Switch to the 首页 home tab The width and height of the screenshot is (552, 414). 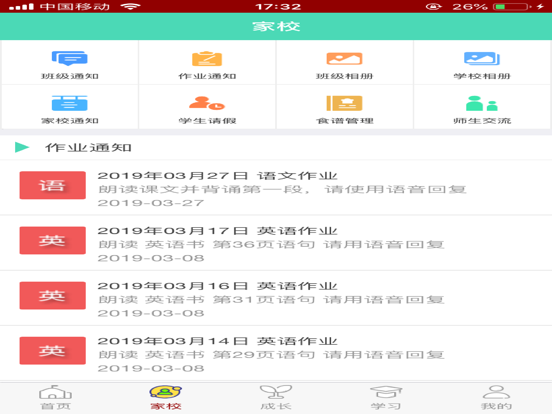coord(55,398)
